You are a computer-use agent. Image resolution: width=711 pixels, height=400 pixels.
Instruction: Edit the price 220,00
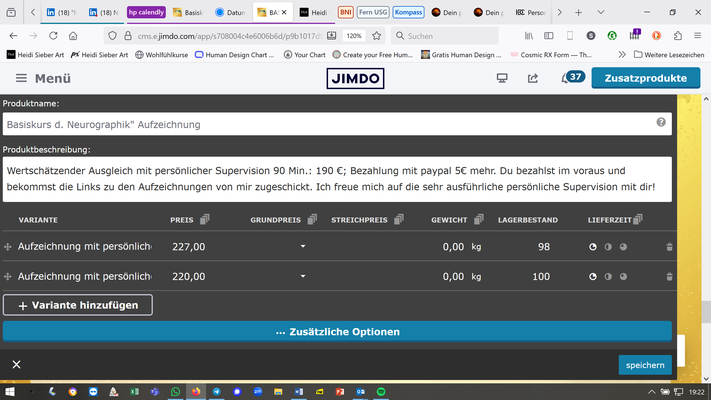[189, 276]
